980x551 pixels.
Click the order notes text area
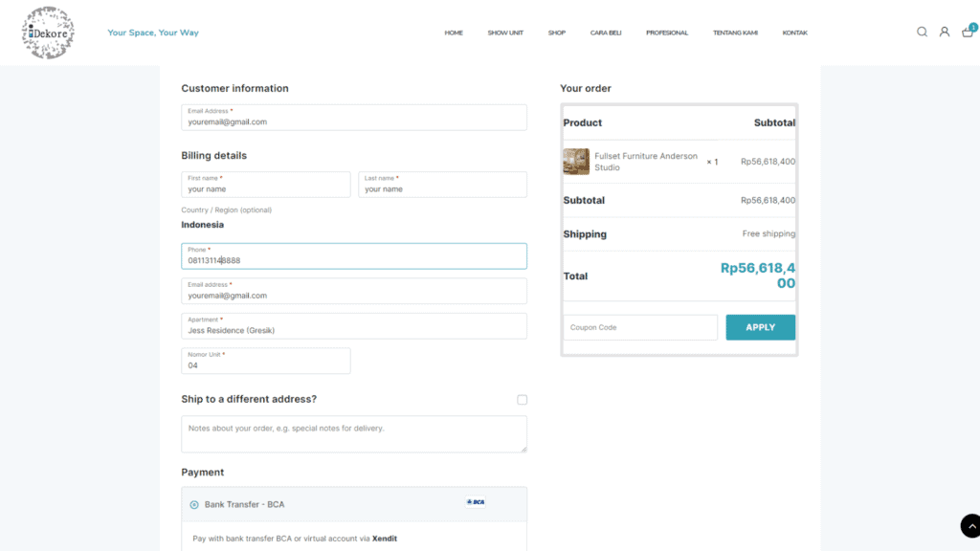(x=354, y=433)
